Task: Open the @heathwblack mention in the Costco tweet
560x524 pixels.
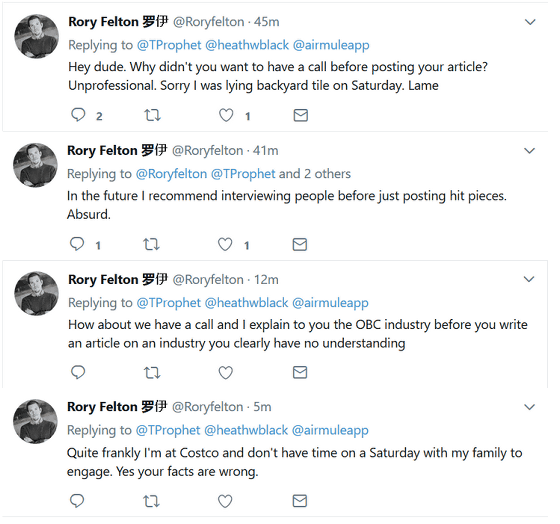Action: [246, 430]
